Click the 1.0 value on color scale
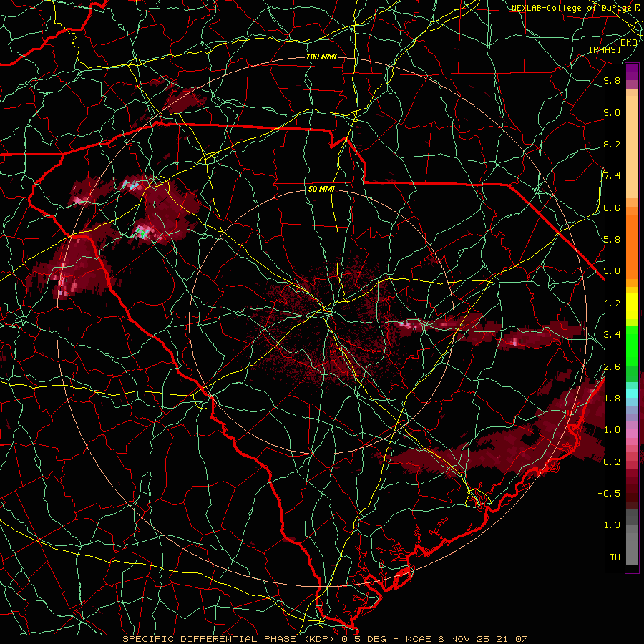The image size is (644, 644). tap(612, 429)
